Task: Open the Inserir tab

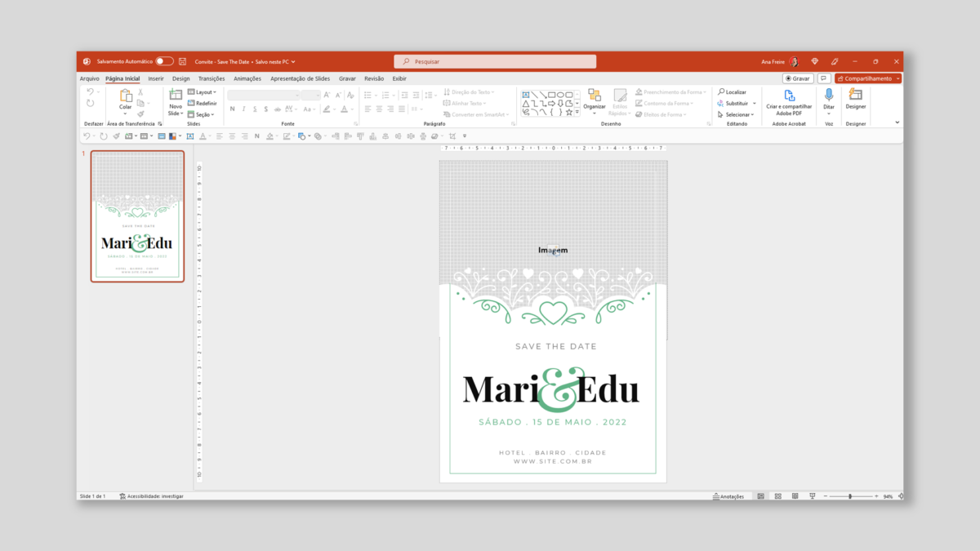Action: (x=156, y=78)
